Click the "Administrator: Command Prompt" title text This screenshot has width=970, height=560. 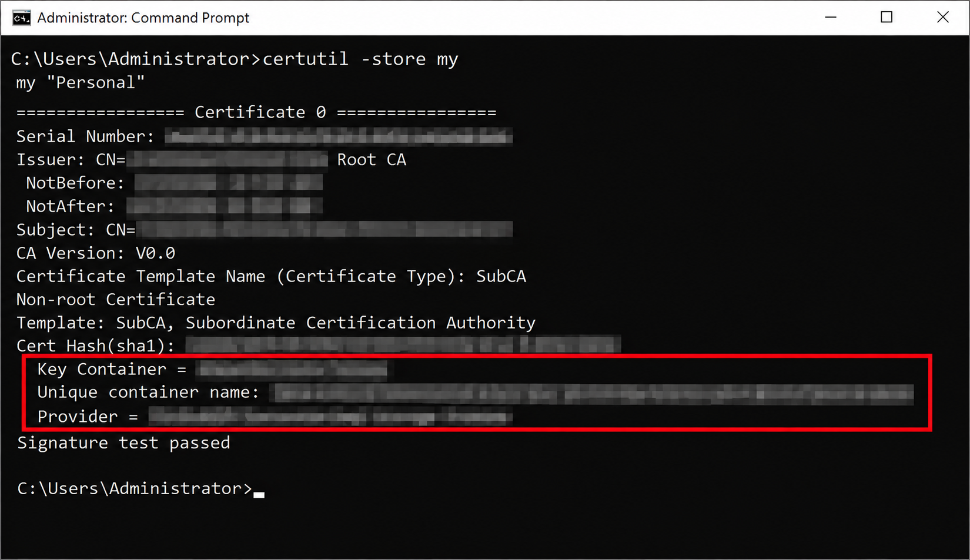(143, 18)
